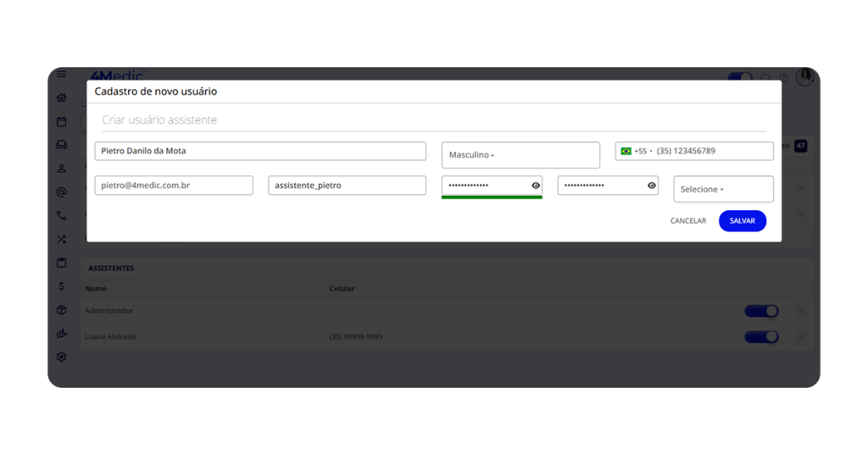
Task: Click the settings gear icon in the sidebar
Action: (x=61, y=358)
